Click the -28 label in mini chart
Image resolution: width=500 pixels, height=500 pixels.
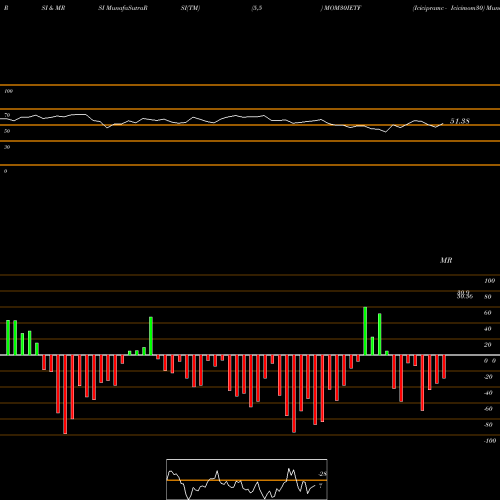click(322, 474)
